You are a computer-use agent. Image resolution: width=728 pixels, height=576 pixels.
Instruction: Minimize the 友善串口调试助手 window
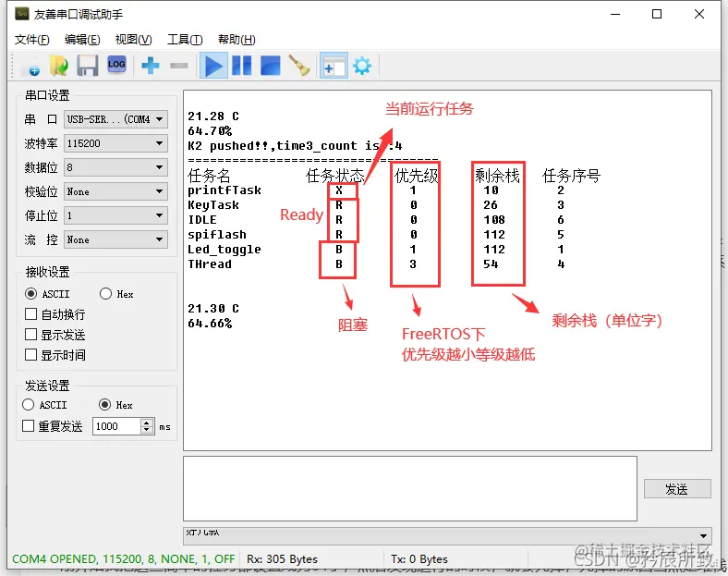[x=615, y=14]
